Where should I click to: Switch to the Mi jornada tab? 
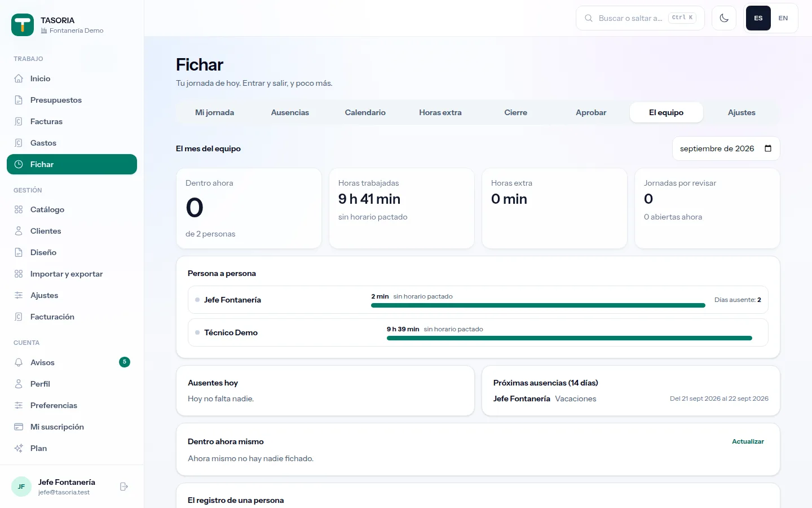pos(214,112)
